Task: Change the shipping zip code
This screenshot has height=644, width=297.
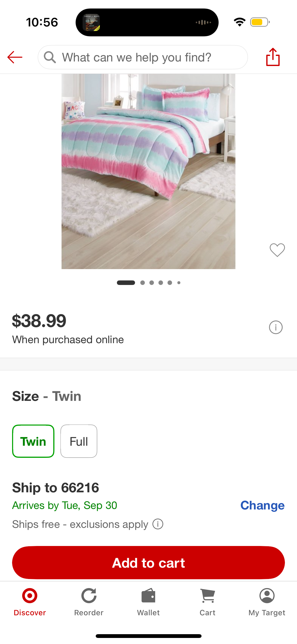Action: pyautogui.click(x=262, y=505)
